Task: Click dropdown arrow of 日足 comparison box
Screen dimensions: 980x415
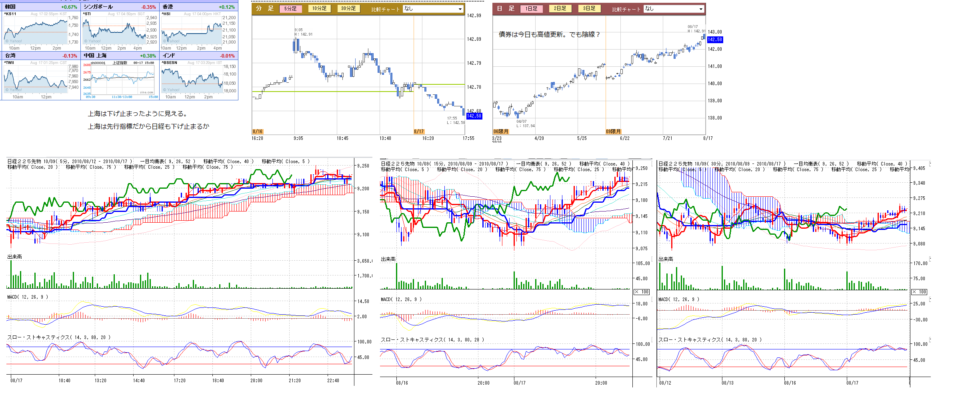Action: click(701, 9)
